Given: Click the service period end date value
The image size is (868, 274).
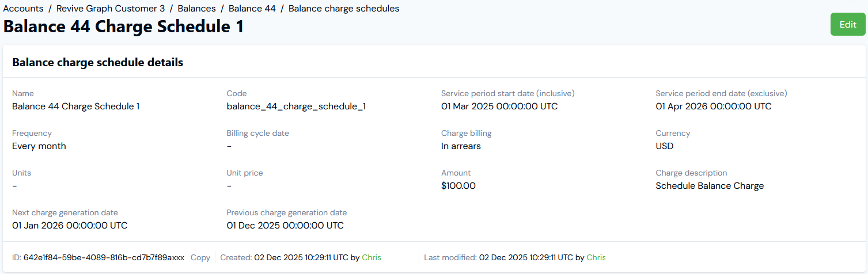Looking at the screenshot, I should (x=713, y=106).
